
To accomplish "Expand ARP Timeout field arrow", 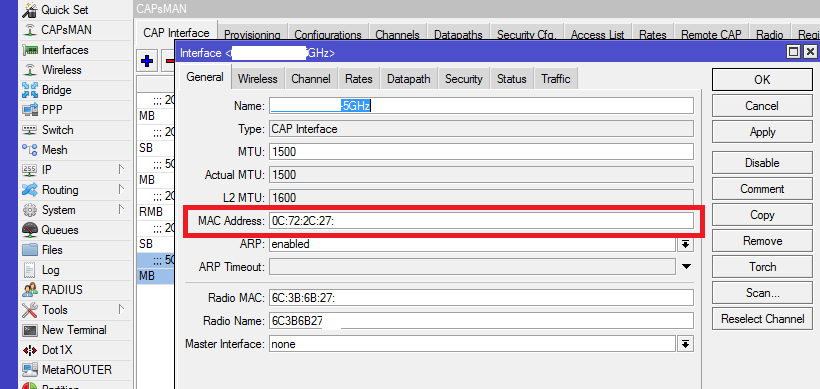I will click(x=687, y=267).
